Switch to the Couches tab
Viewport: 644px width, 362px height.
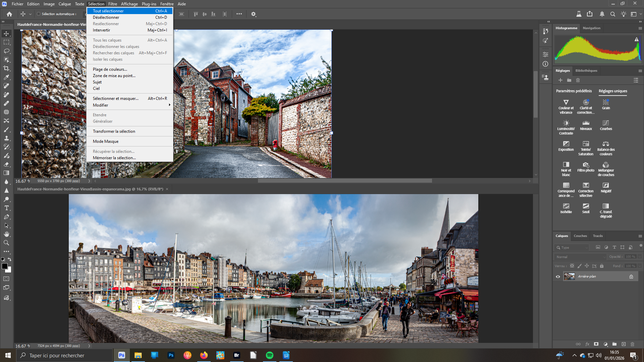tap(580, 236)
